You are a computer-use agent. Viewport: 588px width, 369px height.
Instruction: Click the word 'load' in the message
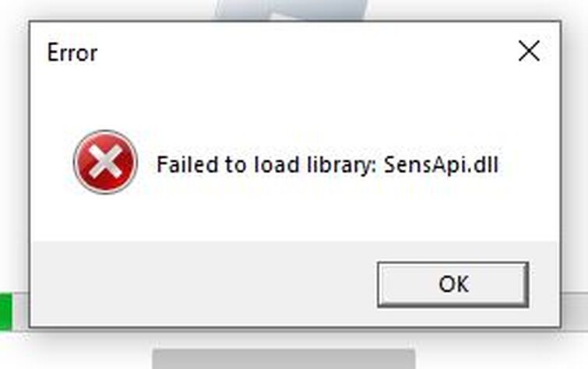tap(276, 164)
